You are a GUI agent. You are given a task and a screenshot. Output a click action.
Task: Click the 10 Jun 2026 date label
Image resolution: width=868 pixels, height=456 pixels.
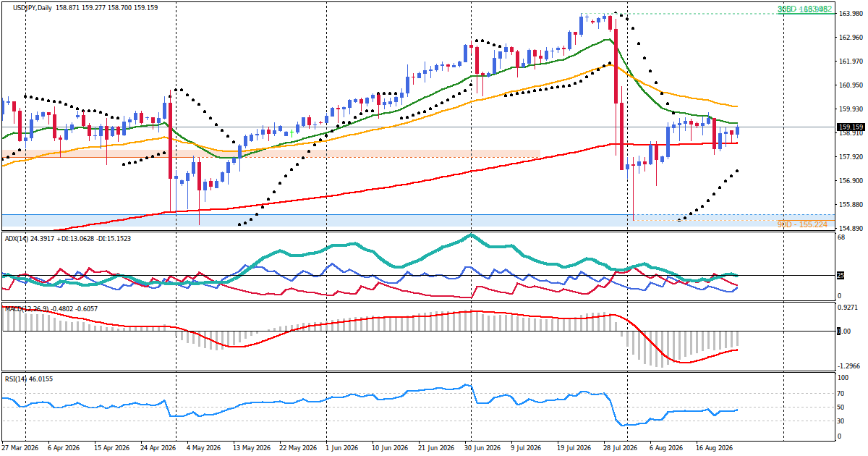coord(388,448)
